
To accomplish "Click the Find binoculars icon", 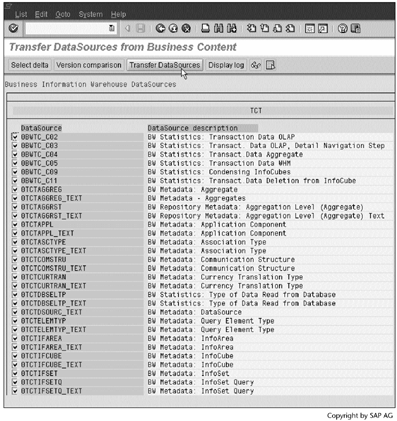I will click(x=218, y=29).
